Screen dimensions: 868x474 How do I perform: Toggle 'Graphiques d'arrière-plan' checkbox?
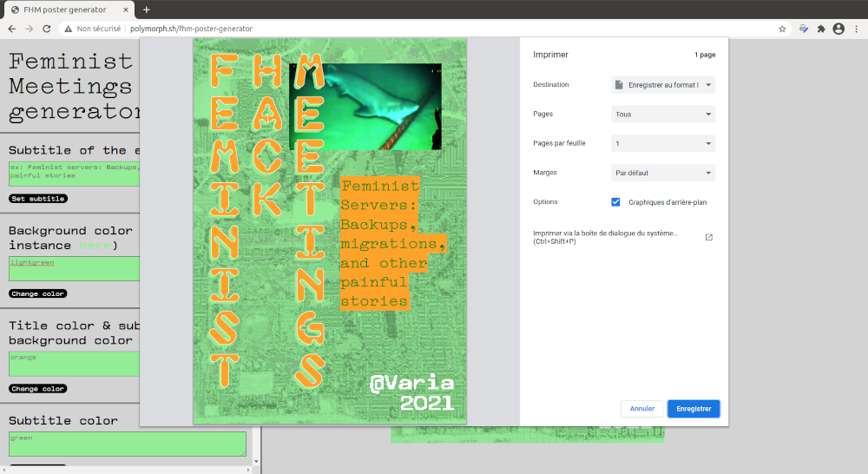point(615,202)
